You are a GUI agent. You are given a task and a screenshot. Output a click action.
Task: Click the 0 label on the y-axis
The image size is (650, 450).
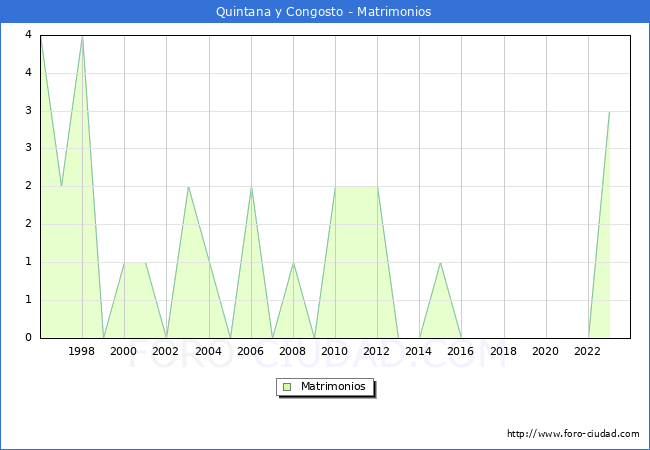(x=28, y=337)
